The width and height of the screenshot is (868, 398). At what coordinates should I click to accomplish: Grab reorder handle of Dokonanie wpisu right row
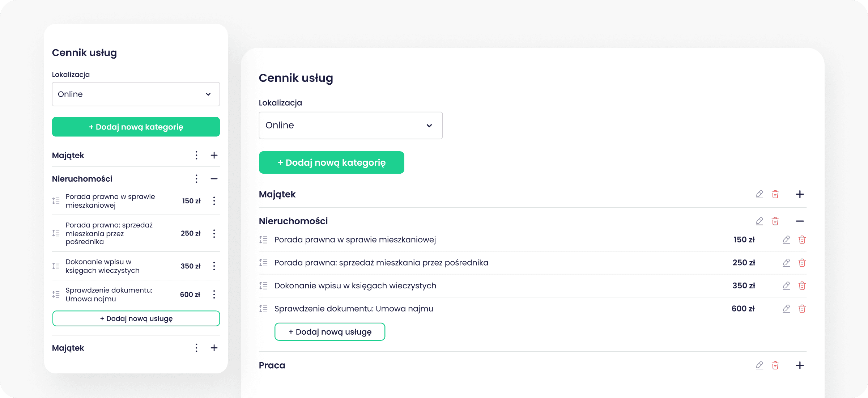[x=263, y=286]
